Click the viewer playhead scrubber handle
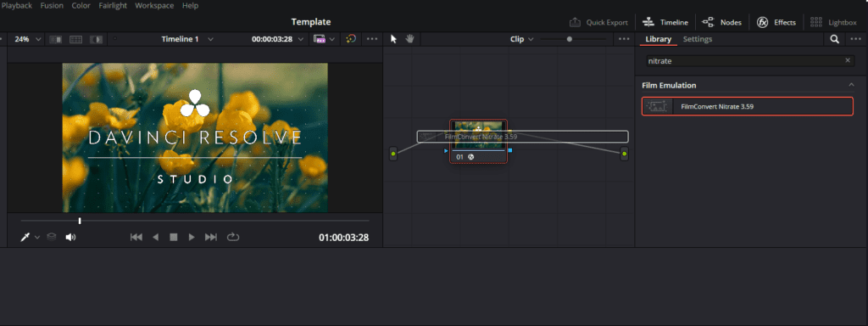Viewport: 868px width, 326px height. click(80, 221)
